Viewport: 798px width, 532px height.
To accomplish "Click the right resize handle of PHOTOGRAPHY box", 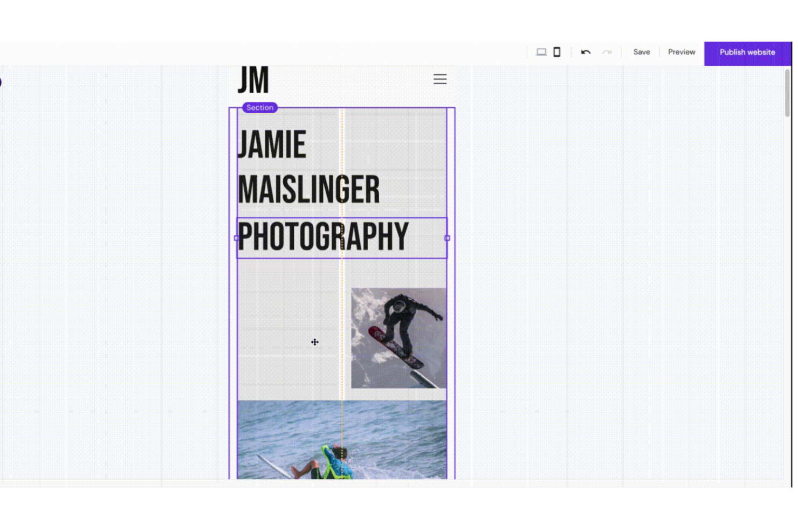I will [x=447, y=238].
